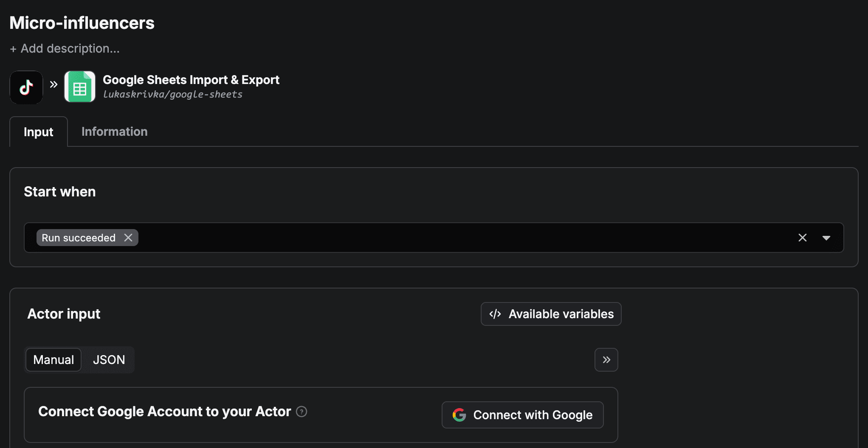Clear all triggers with the X button
This screenshot has height=448, width=868.
point(802,238)
